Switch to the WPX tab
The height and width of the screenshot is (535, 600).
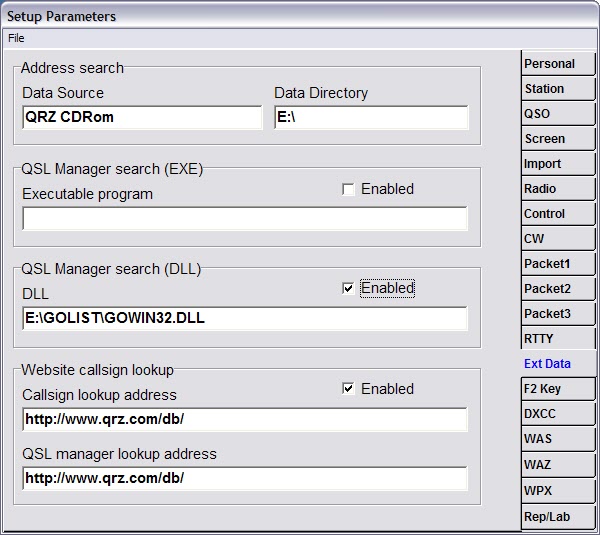click(558, 491)
